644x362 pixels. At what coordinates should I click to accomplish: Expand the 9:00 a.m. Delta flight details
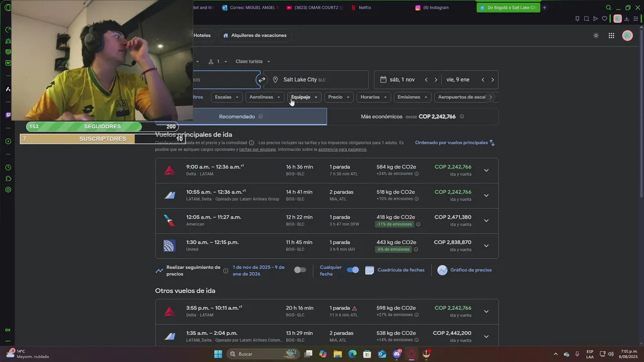[486, 170]
